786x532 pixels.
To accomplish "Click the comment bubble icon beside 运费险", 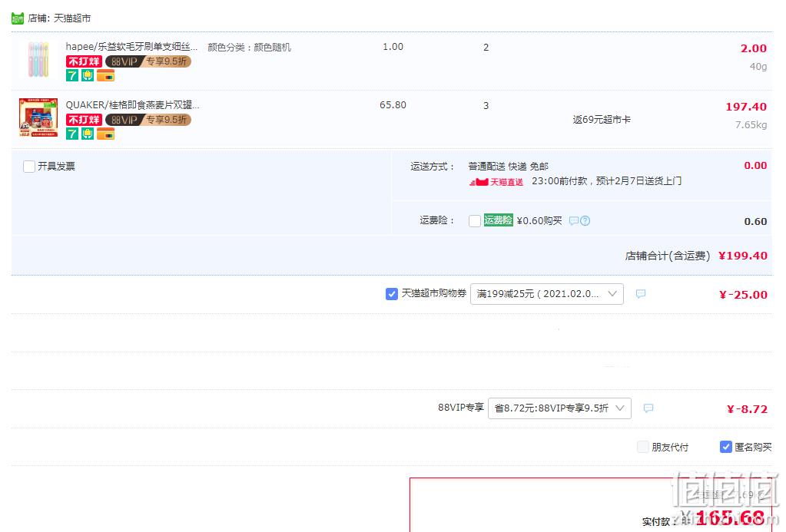I will pos(574,221).
